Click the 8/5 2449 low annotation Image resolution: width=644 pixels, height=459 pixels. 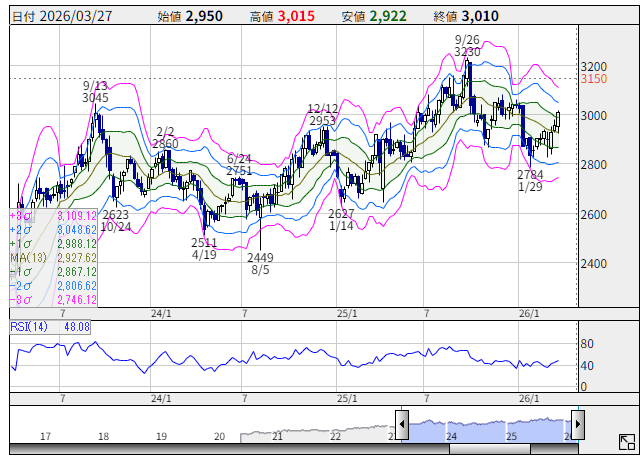[261, 263]
